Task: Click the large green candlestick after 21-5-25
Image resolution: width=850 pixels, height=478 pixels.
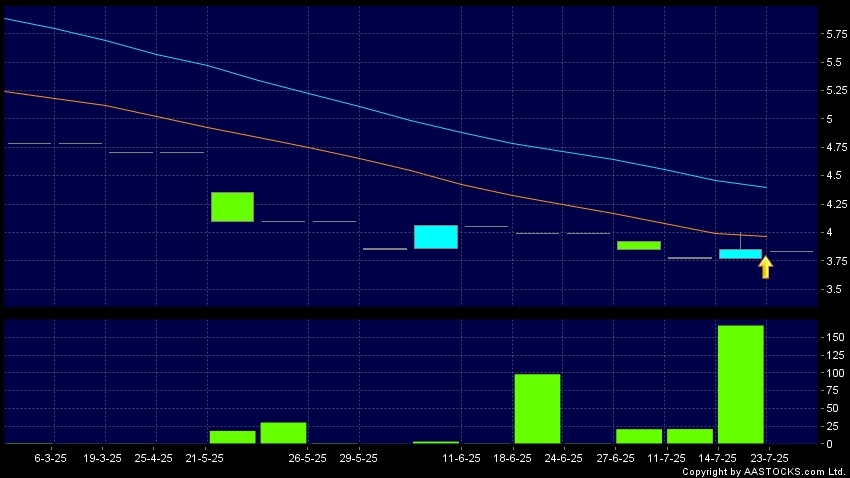Action: tap(232, 207)
